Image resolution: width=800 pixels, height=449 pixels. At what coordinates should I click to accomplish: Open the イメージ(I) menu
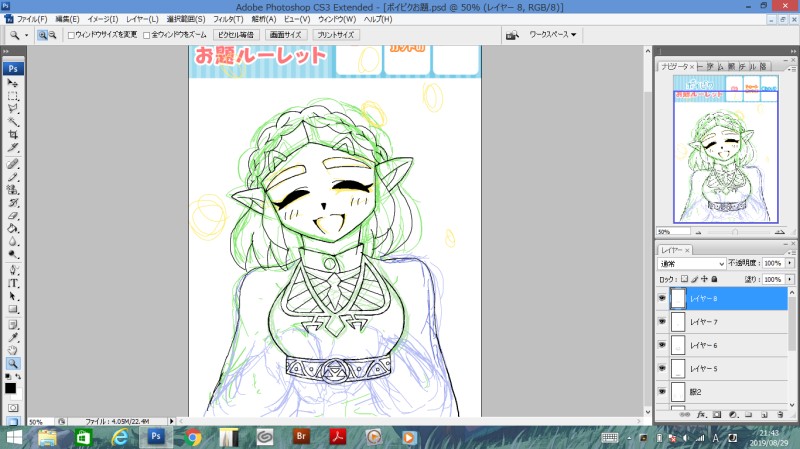pos(103,19)
